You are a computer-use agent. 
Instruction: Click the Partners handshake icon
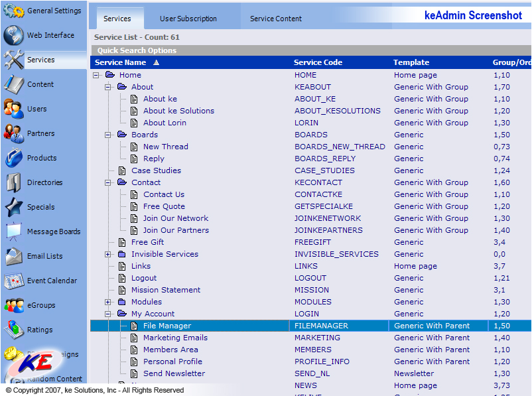(14, 134)
